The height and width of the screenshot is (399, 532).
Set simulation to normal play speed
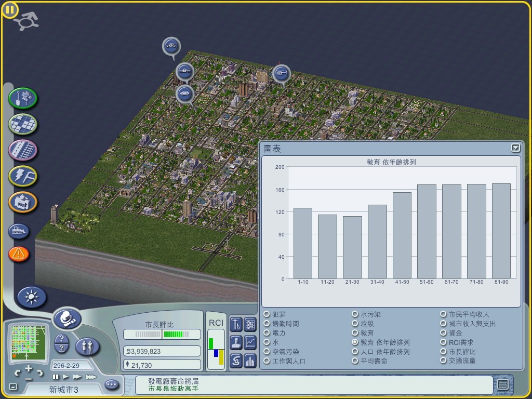pos(66,377)
